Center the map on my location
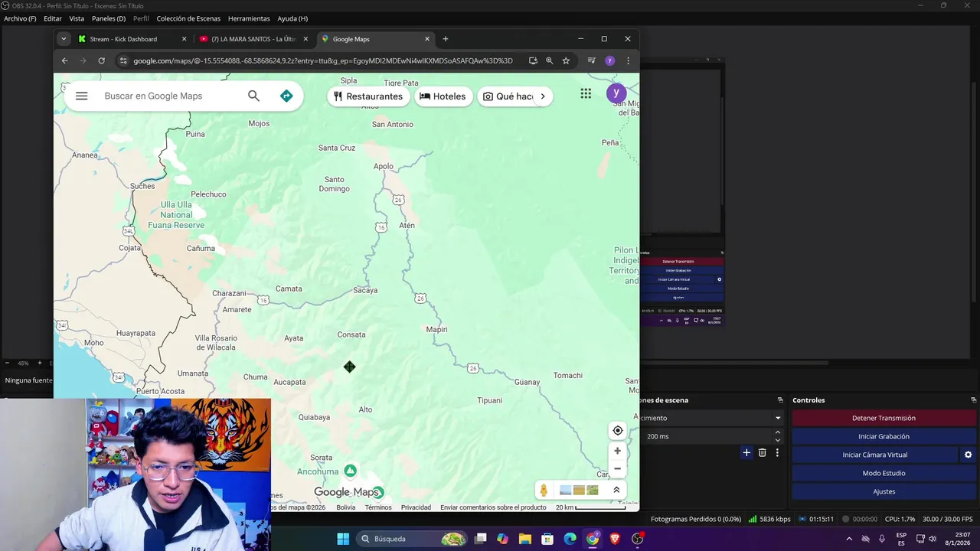Screen dimensions: 980x551 click(617, 430)
